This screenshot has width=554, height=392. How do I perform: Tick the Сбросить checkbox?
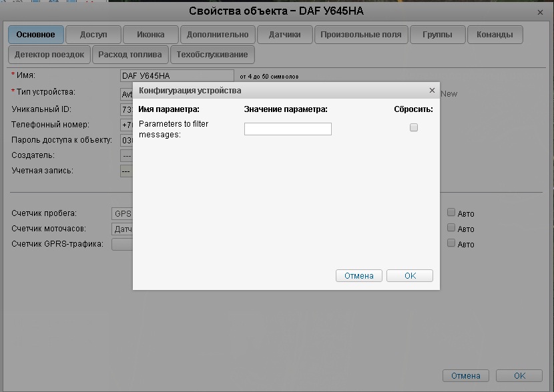pyautogui.click(x=414, y=127)
